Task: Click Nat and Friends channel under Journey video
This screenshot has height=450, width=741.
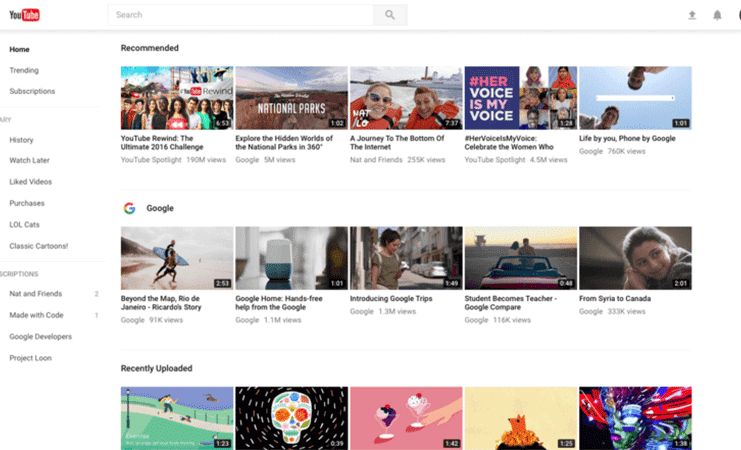Action: point(376,160)
